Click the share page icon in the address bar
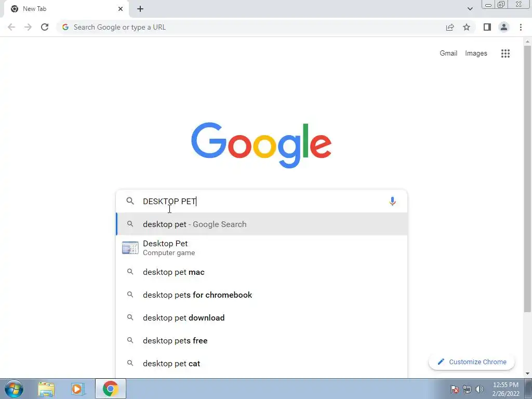532x399 pixels. point(450,27)
